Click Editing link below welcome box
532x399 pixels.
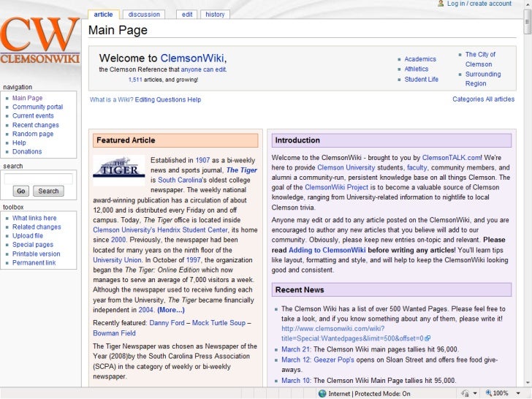coord(145,99)
